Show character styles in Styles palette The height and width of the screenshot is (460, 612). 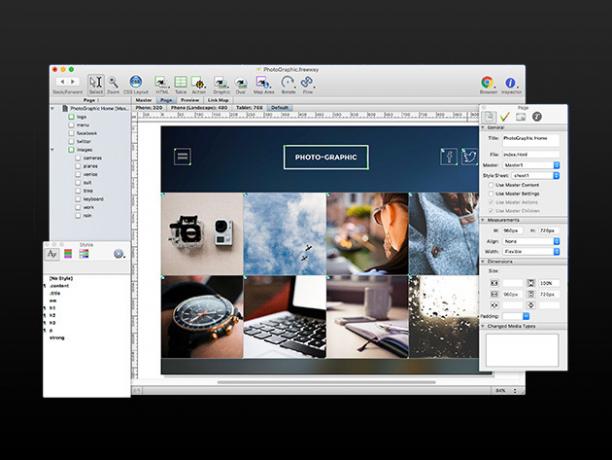point(52,254)
